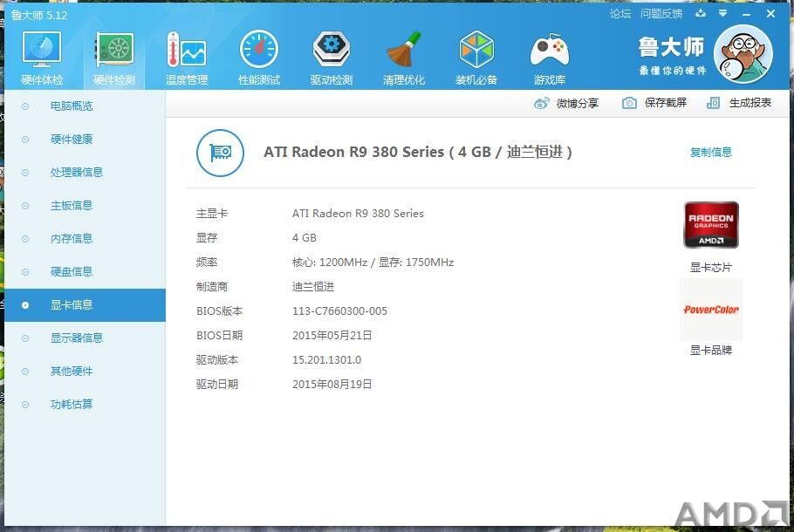Open the title bar dropdown menu arrow

pyautogui.click(x=723, y=14)
